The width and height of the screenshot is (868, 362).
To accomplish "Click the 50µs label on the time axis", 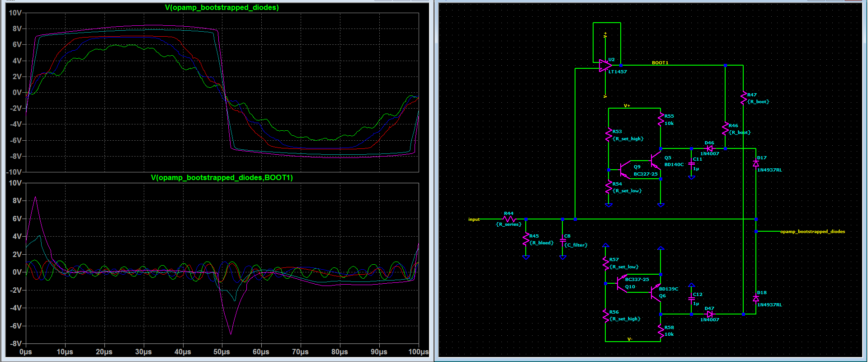I will coord(222,352).
